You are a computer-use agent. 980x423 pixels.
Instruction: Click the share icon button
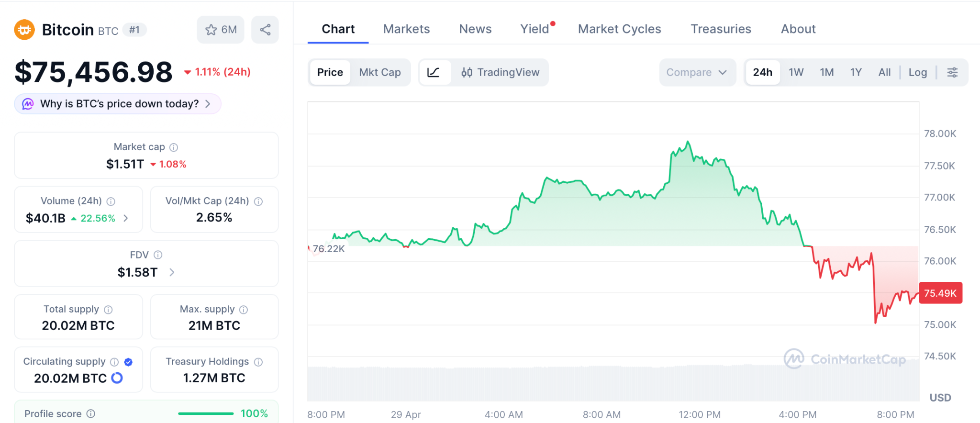265,30
